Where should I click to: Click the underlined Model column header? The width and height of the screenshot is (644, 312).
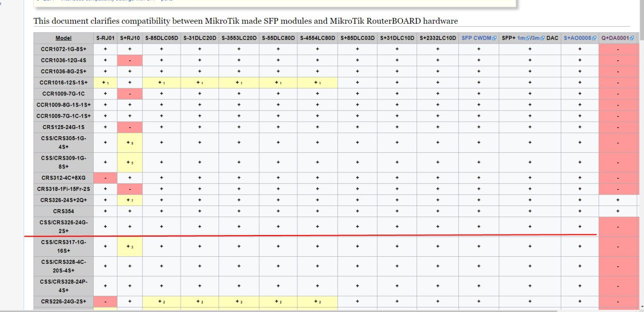(63, 38)
